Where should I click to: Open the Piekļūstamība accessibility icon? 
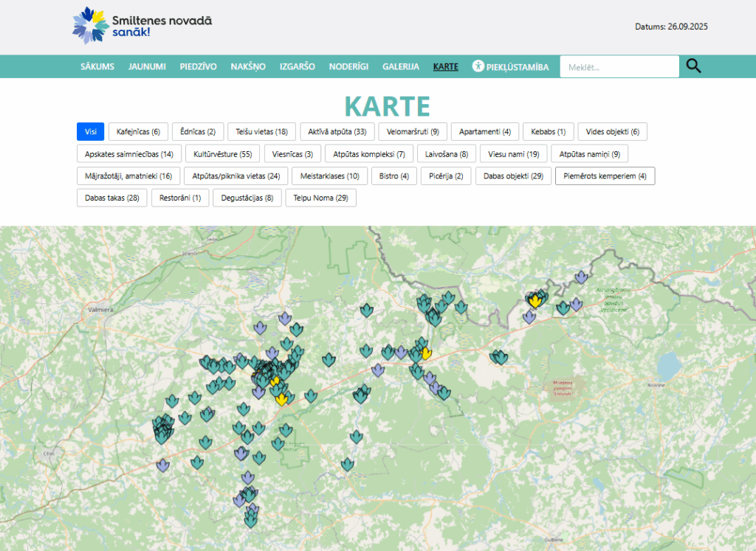click(x=478, y=66)
